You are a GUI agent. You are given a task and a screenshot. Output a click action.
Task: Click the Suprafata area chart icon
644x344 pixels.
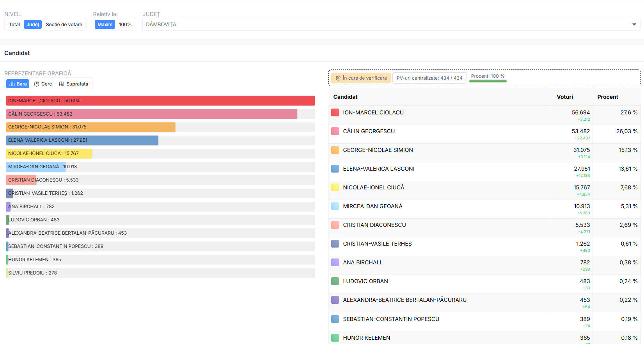pyautogui.click(x=62, y=84)
